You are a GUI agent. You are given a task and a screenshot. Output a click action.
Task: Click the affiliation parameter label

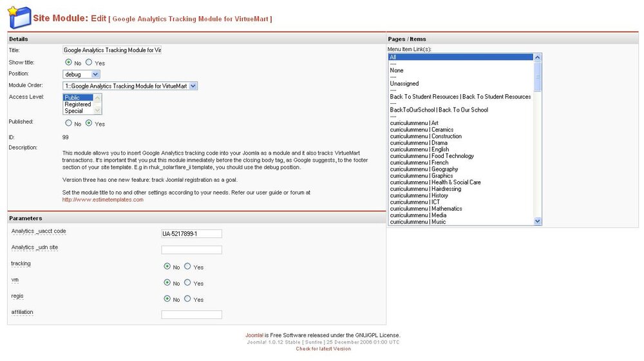coord(22,312)
